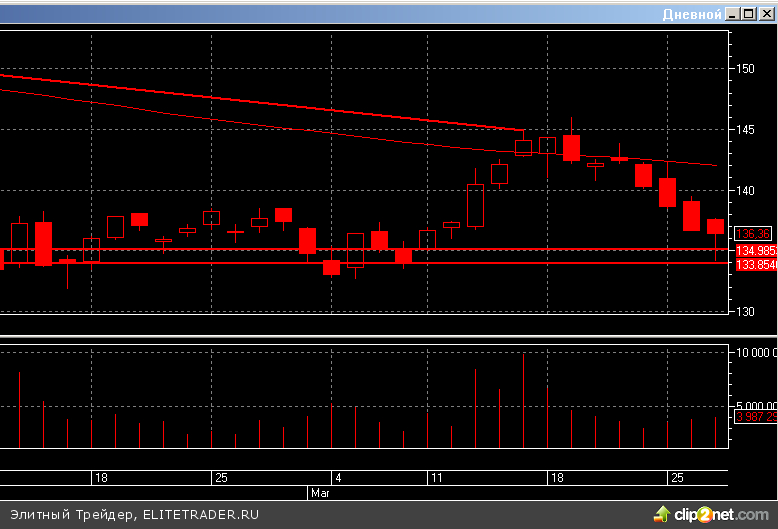Image resolution: width=778 pixels, height=529 pixels.
Task: Close the Дневной chart window
Action: click(x=766, y=14)
